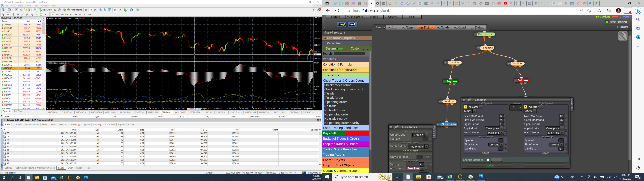Open the Forum link
The image size is (644, 181).
627,17
